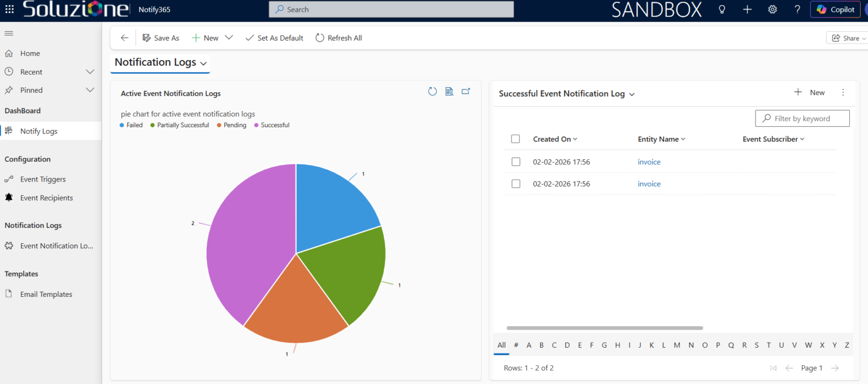868x384 pixels.
Task: Open the Event Subscriber column menu
Action: tap(773, 139)
